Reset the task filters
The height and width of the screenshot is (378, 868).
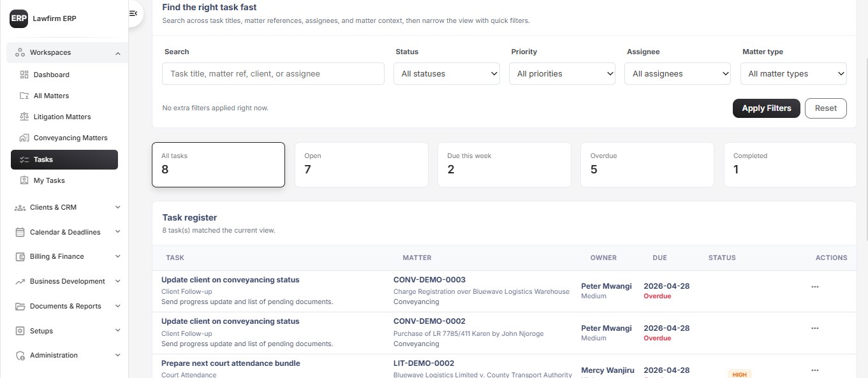[825, 108]
